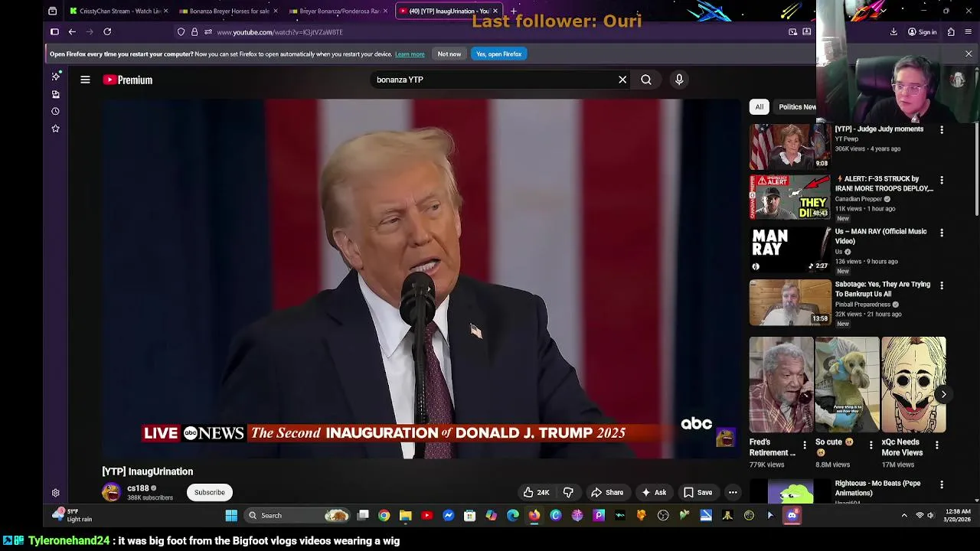Screen dimensions: 980x551
Task: Click the site security lock icon
Action: [x=194, y=32]
